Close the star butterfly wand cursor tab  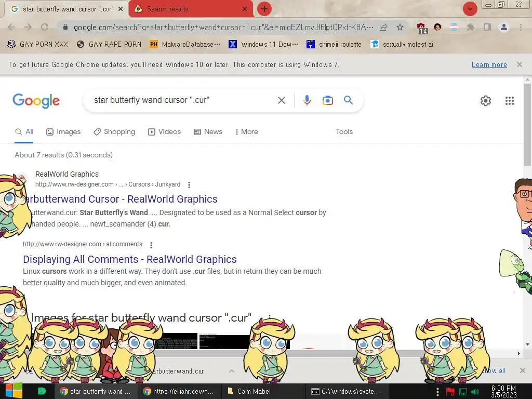pyautogui.click(x=121, y=9)
